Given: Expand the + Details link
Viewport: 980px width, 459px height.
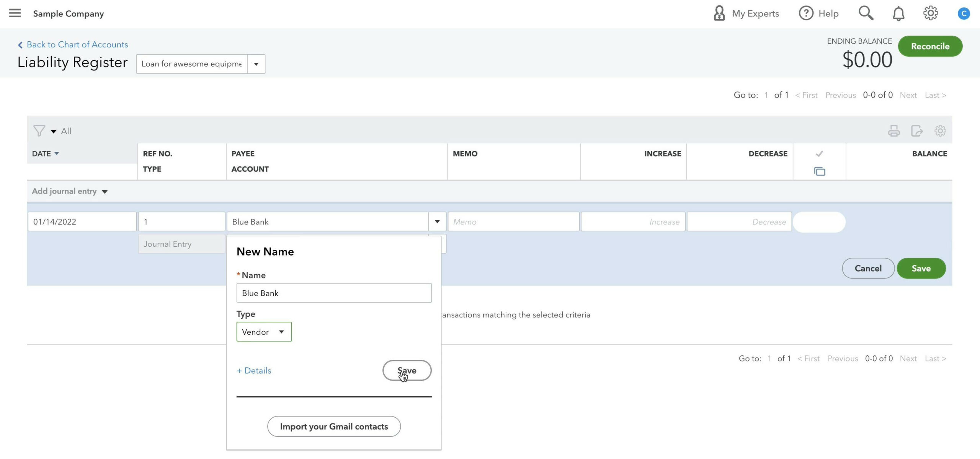Looking at the screenshot, I should click(x=254, y=371).
